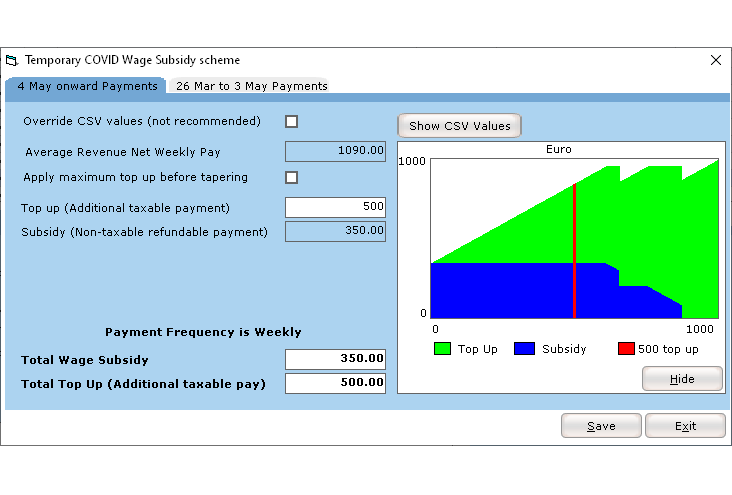Switch to 4 May onward Payments tab

tap(87, 86)
